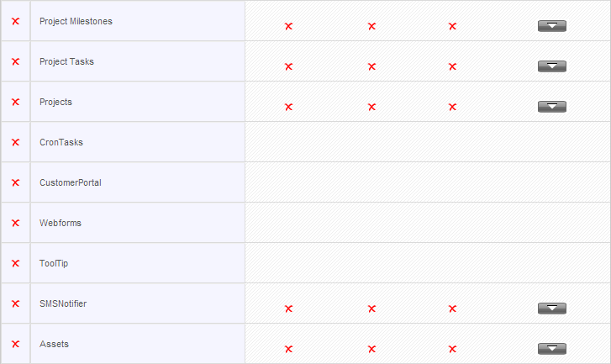The height and width of the screenshot is (364, 611).
Task: Click third permission X in Projects row
Action: 452,107
